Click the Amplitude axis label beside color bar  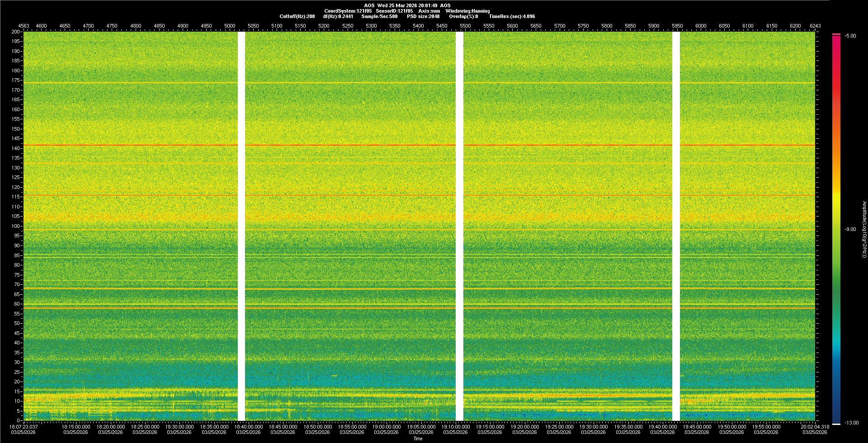(x=863, y=230)
